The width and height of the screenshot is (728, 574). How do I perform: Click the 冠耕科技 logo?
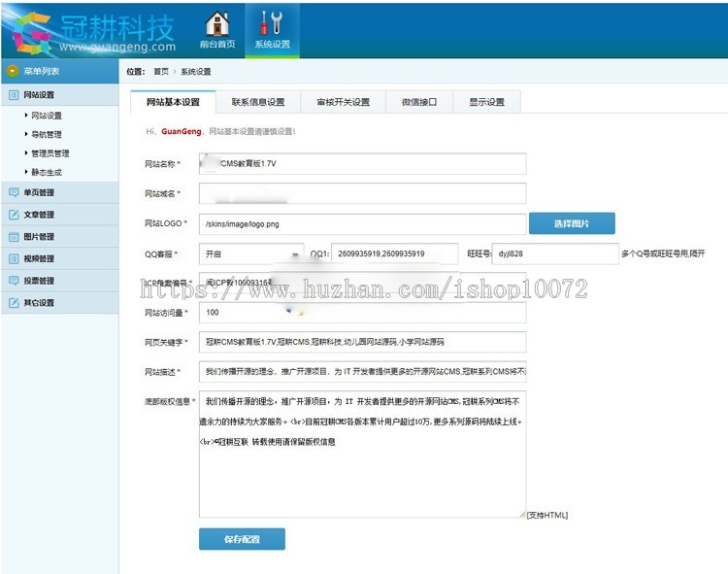(93, 31)
